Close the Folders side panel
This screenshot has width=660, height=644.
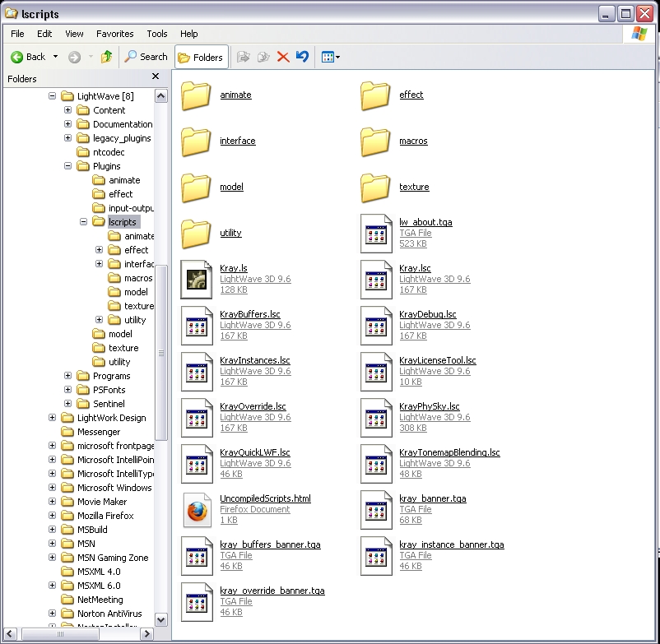pyautogui.click(x=156, y=76)
